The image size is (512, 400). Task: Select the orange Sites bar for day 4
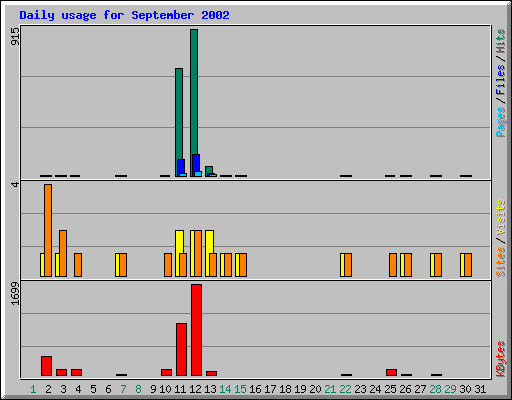(x=78, y=265)
